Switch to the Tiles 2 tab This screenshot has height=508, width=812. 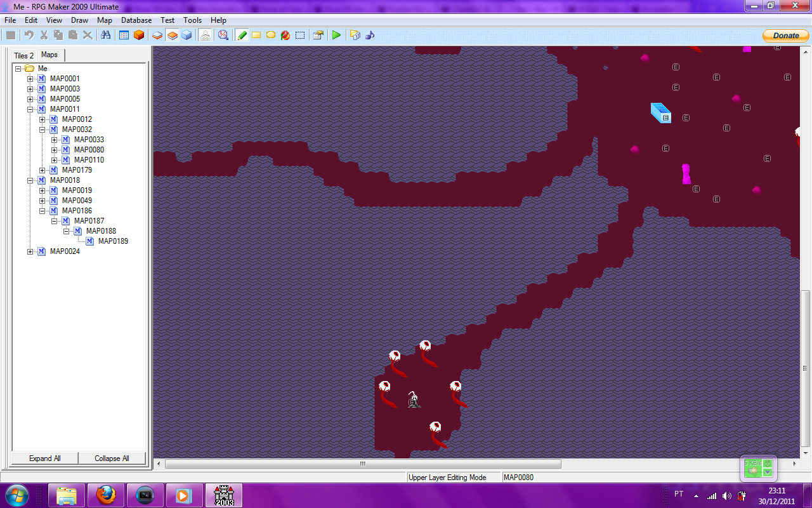coord(24,56)
